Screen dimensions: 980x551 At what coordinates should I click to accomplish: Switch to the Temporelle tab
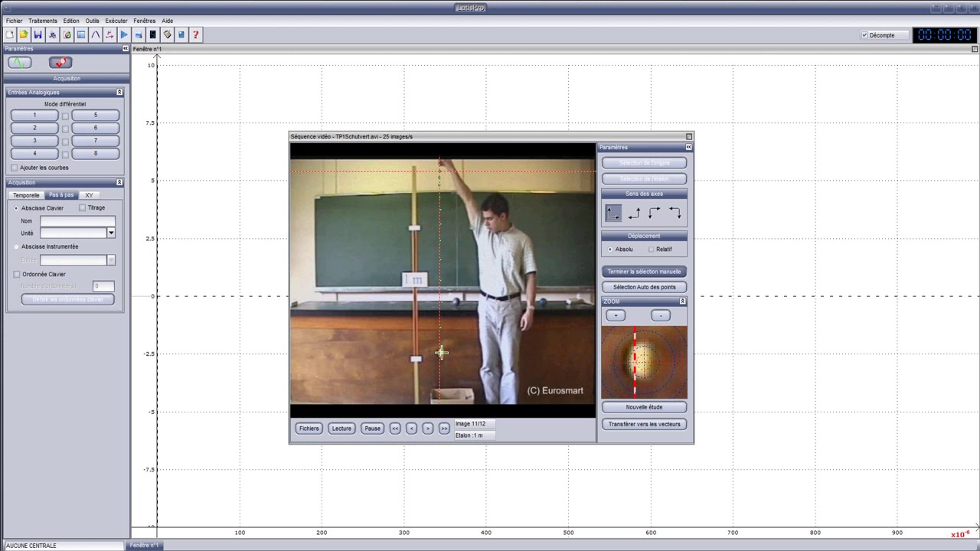[26, 195]
